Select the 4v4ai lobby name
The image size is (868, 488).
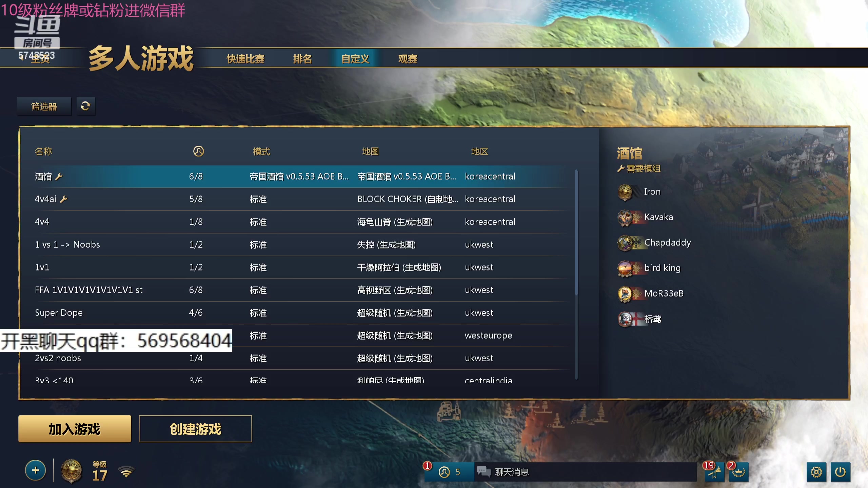coord(45,199)
